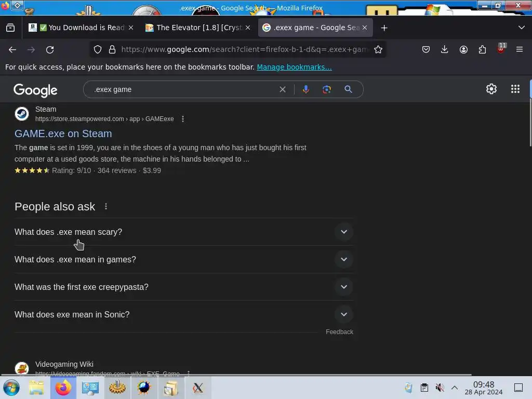The image size is (532, 399).
Task: Open a new tab with plus button
Action: pos(384,28)
